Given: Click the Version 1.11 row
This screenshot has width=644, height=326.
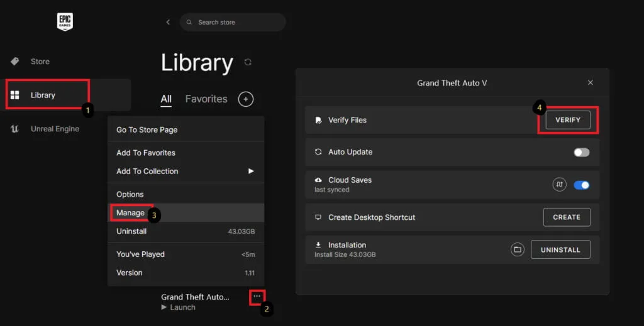Looking at the screenshot, I should tap(186, 273).
